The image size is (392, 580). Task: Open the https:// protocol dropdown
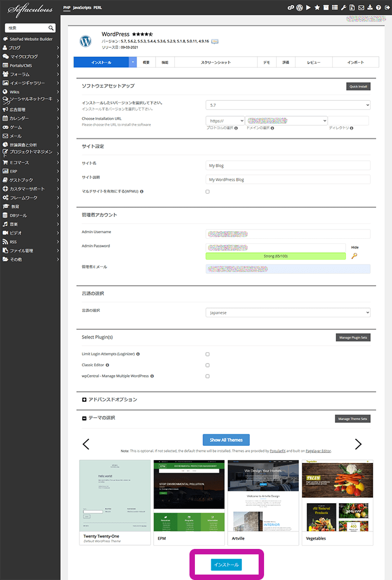coord(225,121)
